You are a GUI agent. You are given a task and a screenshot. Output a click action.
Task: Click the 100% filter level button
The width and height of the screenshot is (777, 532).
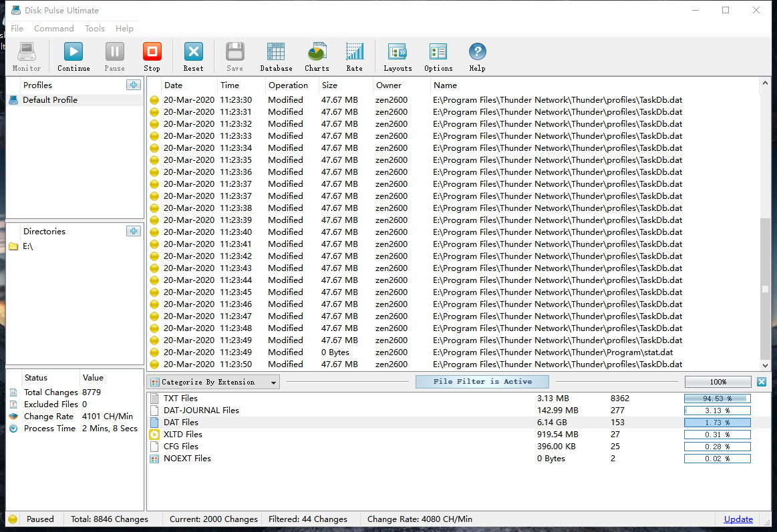(x=718, y=382)
